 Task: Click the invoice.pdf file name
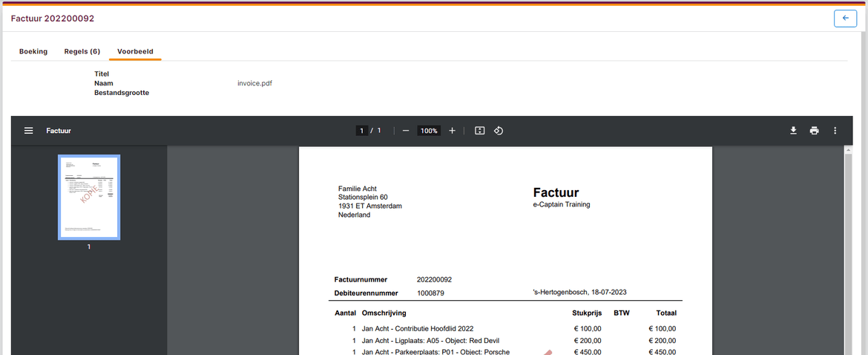(x=254, y=84)
